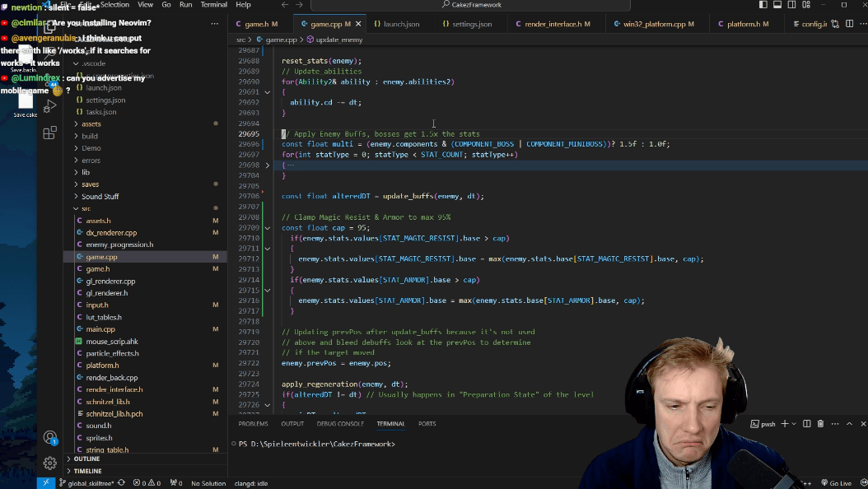Screen dimensions: 868x489
Task: Toggle the bottom panel layout icon
Action: pyautogui.click(x=776, y=5)
